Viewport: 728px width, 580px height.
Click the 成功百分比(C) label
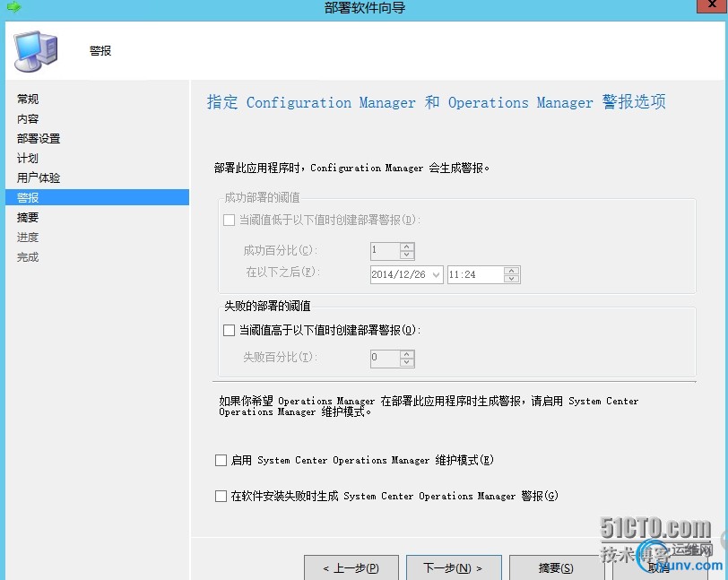click(x=280, y=251)
